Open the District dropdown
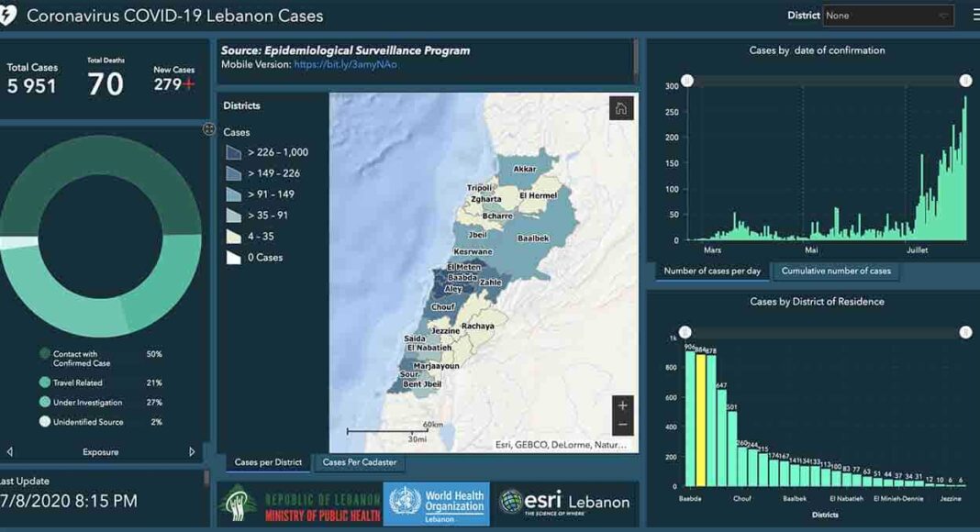980x532 pixels. click(x=888, y=16)
